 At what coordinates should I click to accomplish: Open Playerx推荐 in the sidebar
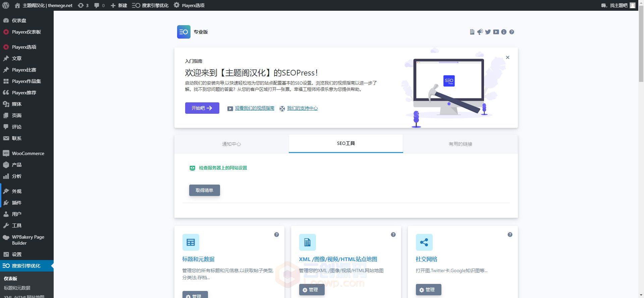[x=27, y=93]
